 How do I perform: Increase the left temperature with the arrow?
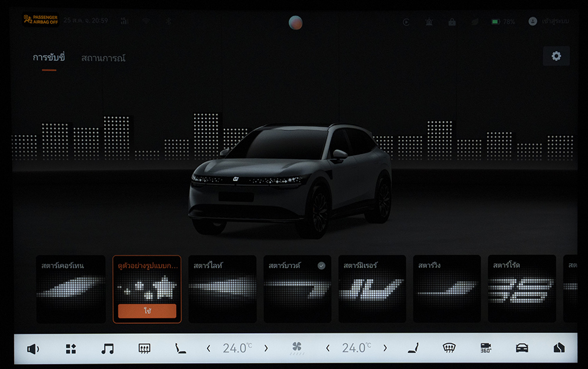point(266,348)
